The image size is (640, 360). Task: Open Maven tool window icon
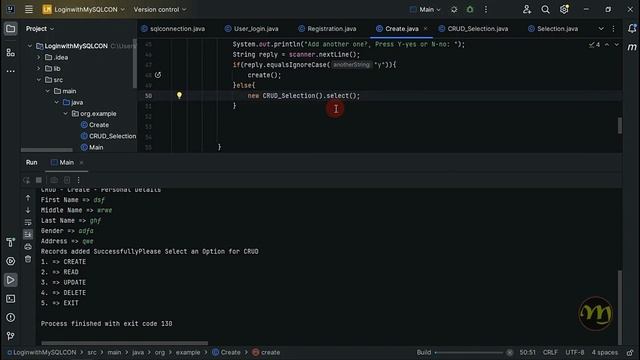tap(632, 47)
